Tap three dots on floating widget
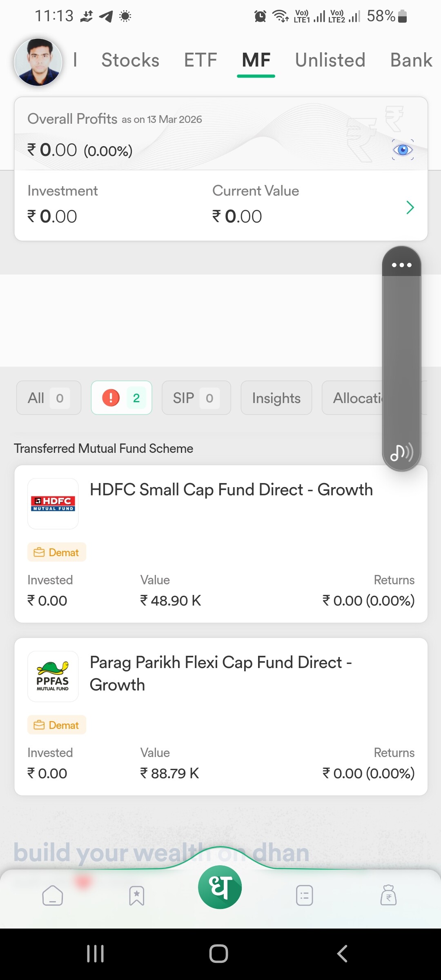This screenshot has width=441, height=980. [x=401, y=265]
